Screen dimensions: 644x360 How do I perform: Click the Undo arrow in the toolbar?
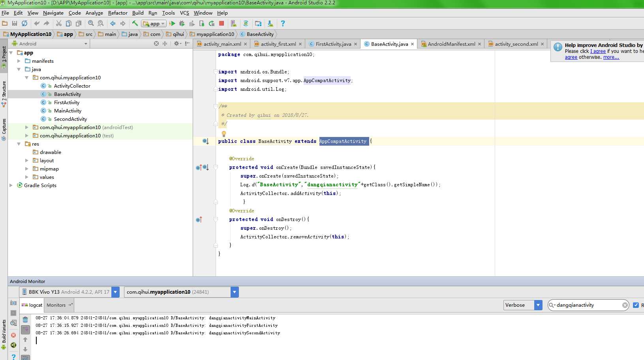point(37,24)
